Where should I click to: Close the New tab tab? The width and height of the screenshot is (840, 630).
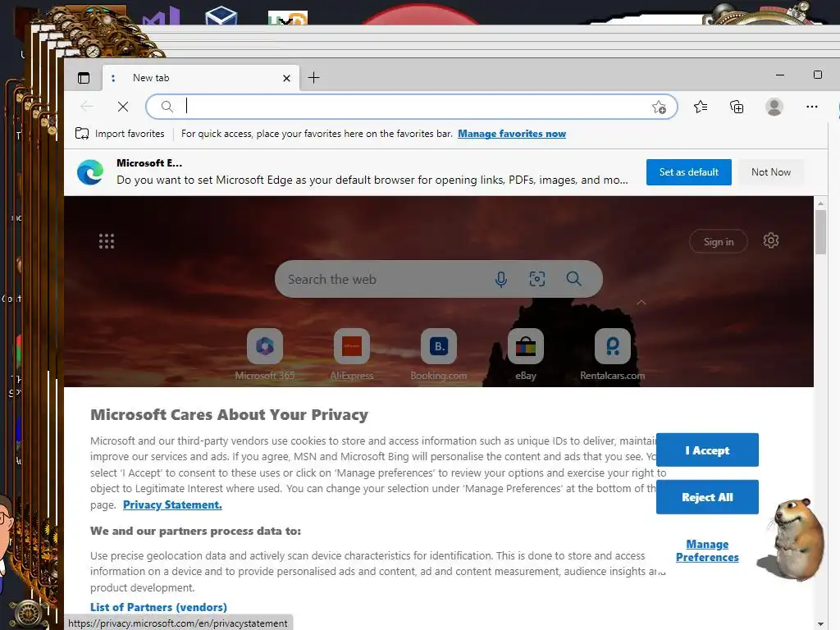286,78
